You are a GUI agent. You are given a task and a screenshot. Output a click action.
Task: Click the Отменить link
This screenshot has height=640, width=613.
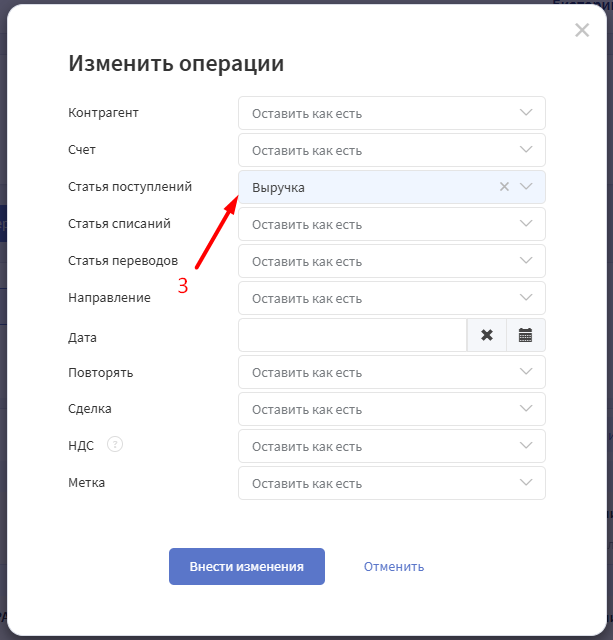[x=394, y=566]
